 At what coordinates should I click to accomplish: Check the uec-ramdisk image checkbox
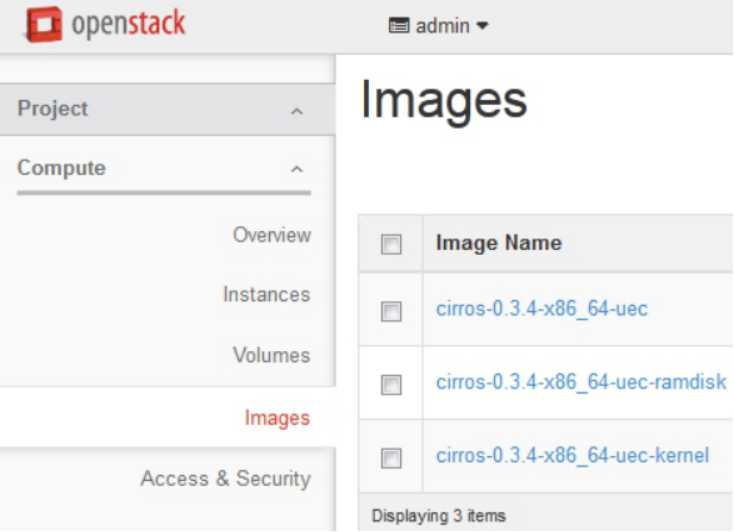coord(391,384)
